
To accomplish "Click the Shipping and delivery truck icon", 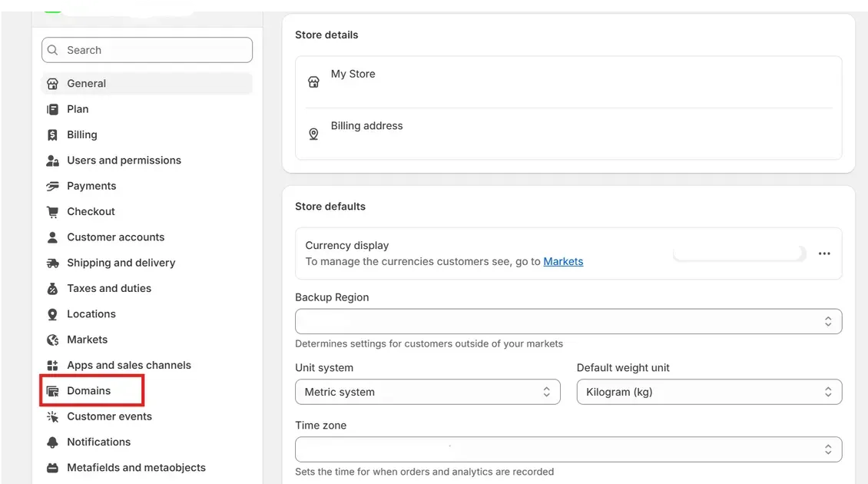I will tap(52, 263).
